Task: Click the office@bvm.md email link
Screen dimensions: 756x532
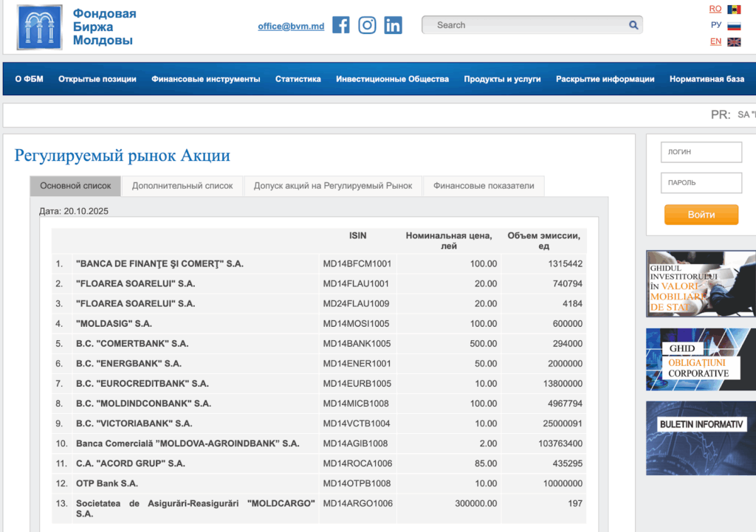Action: click(291, 27)
